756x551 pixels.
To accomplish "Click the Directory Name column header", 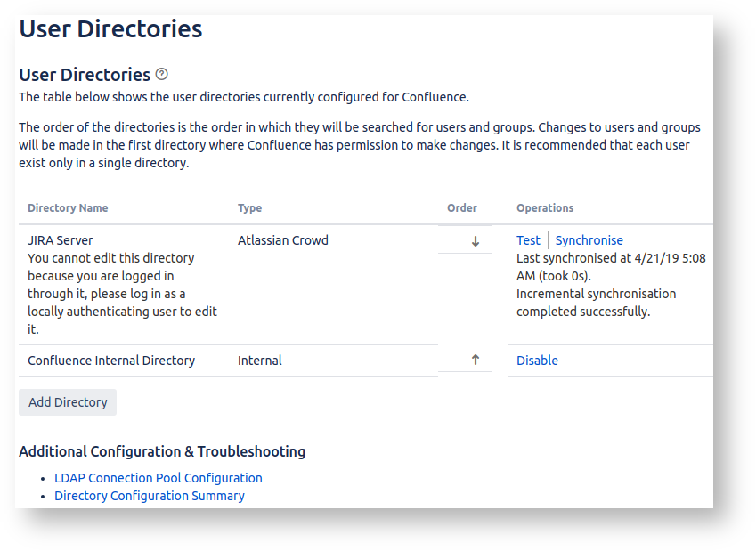I will tap(68, 208).
